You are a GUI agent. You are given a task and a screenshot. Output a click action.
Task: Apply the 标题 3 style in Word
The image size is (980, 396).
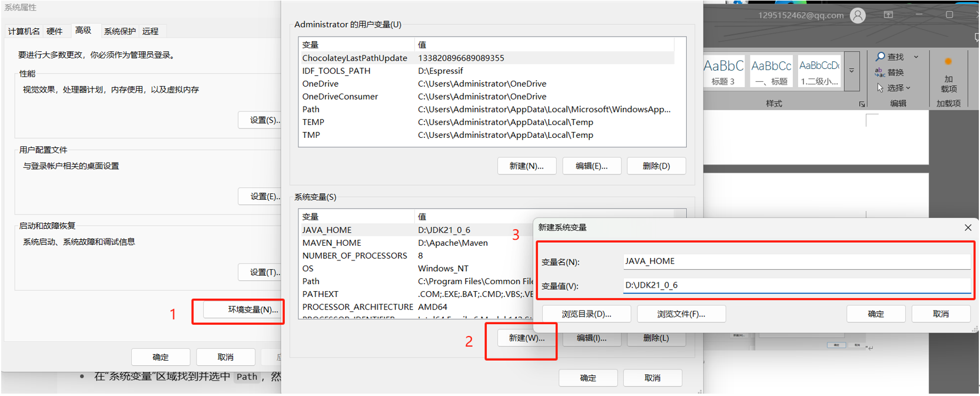[723, 72]
